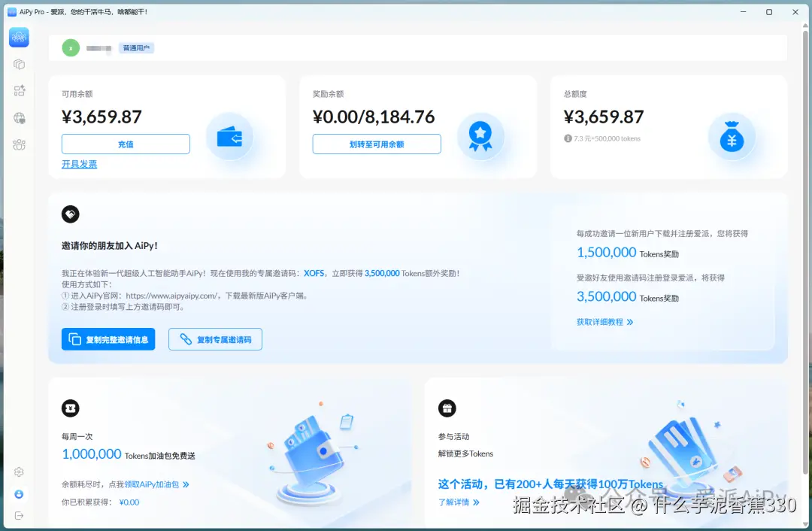812x531 pixels.
Task: Click 划转至可用余额 transfer button
Action: pos(377,144)
